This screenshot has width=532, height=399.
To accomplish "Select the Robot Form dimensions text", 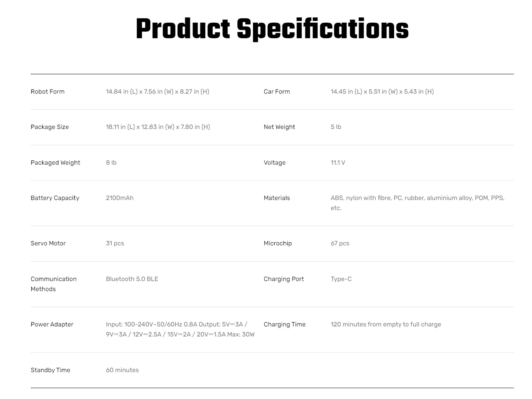I will 157,91.
